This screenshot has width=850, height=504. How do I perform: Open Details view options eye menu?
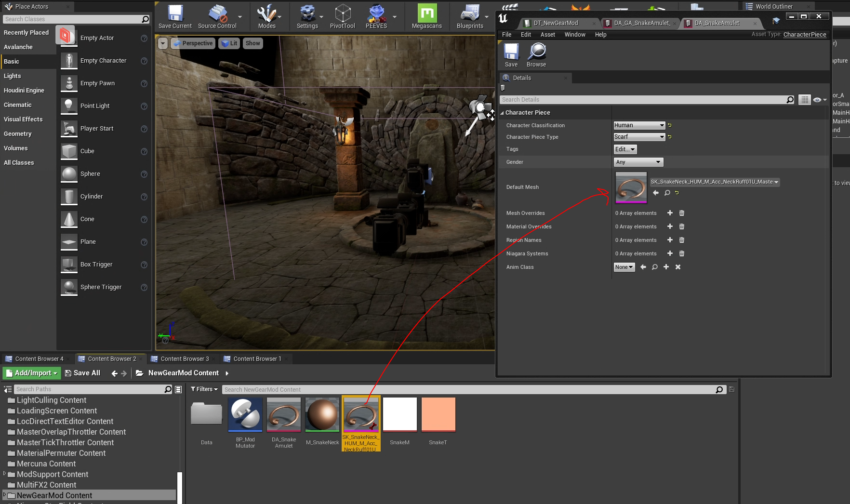coord(819,100)
